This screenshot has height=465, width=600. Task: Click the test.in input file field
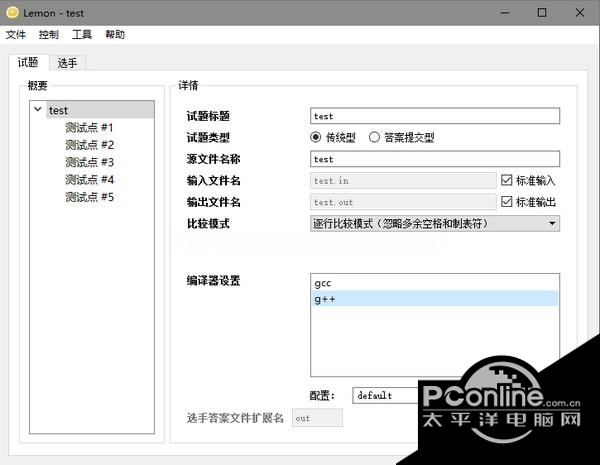click(403, 181)
